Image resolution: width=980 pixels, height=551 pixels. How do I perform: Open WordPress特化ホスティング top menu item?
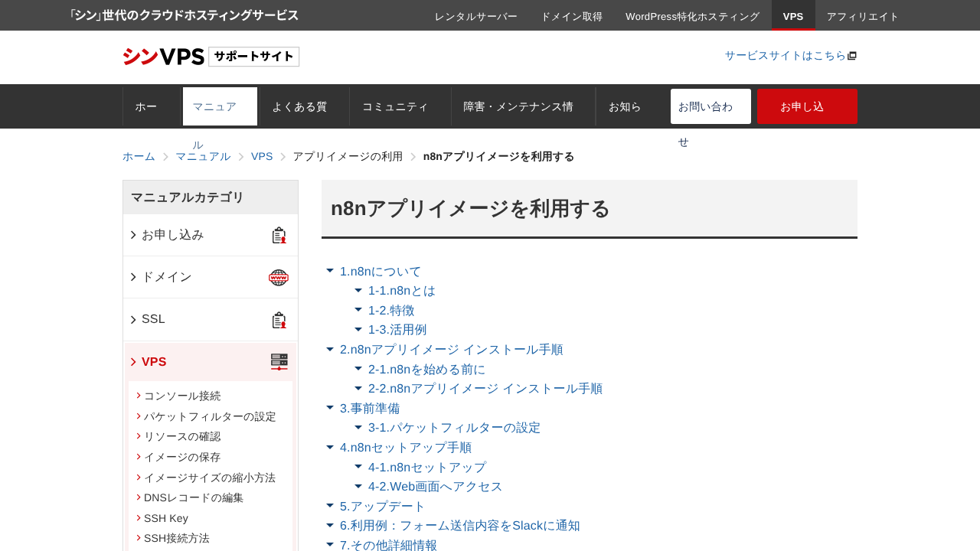tap(692, 16)
